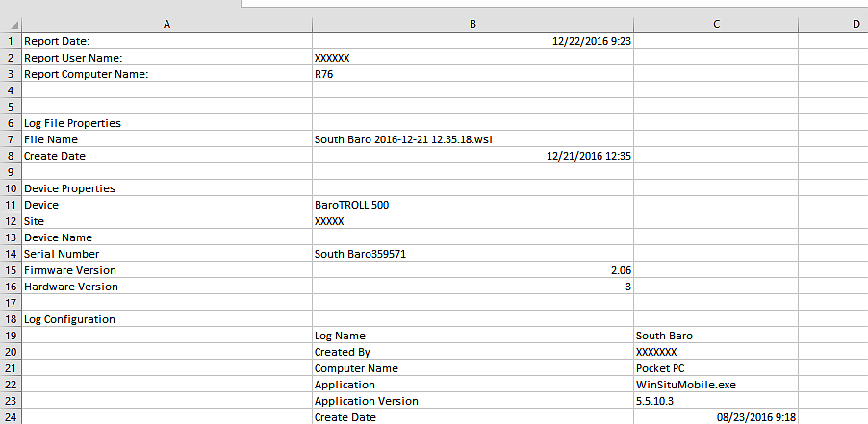Select column C header
This screenshot has width=868, height=424.
tap(716, 24)
